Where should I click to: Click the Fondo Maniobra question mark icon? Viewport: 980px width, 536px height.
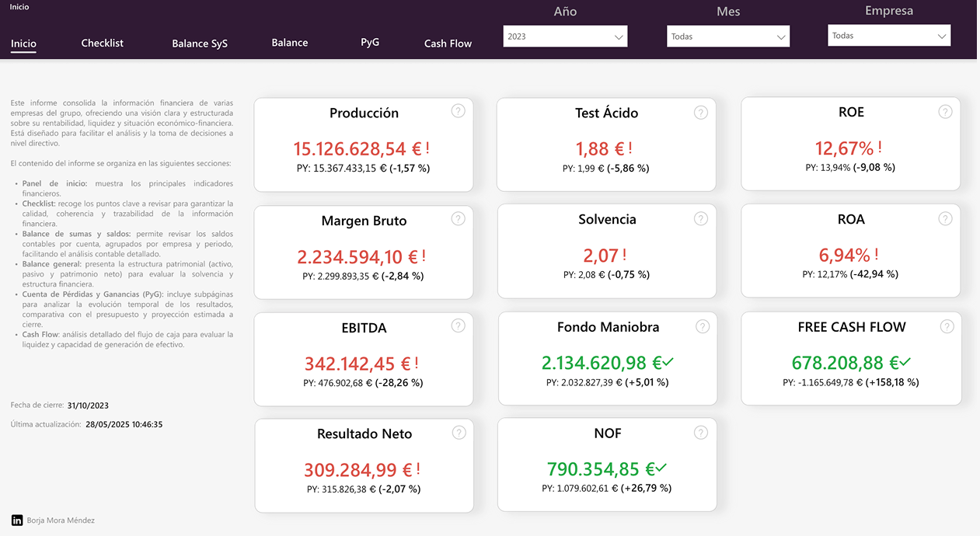point(701,325)
